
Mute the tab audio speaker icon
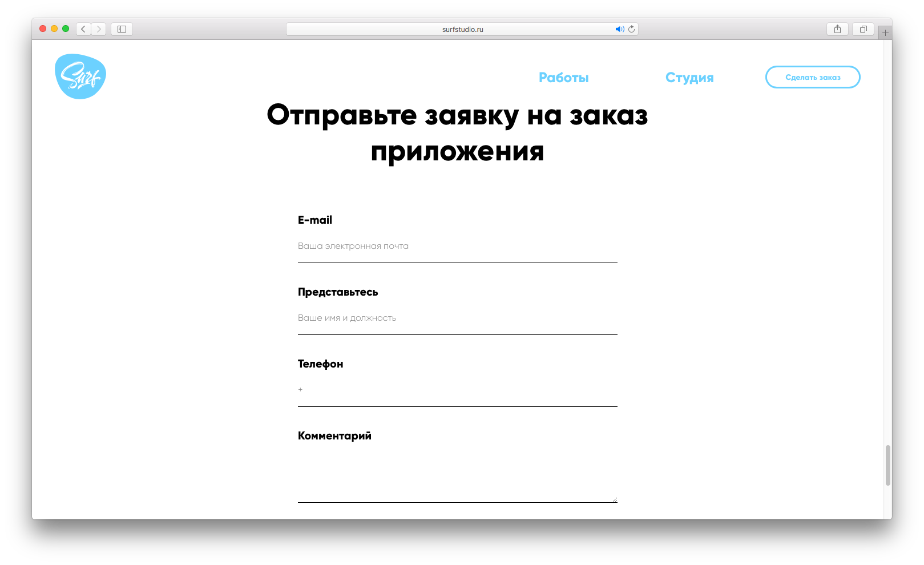(619, 29)
